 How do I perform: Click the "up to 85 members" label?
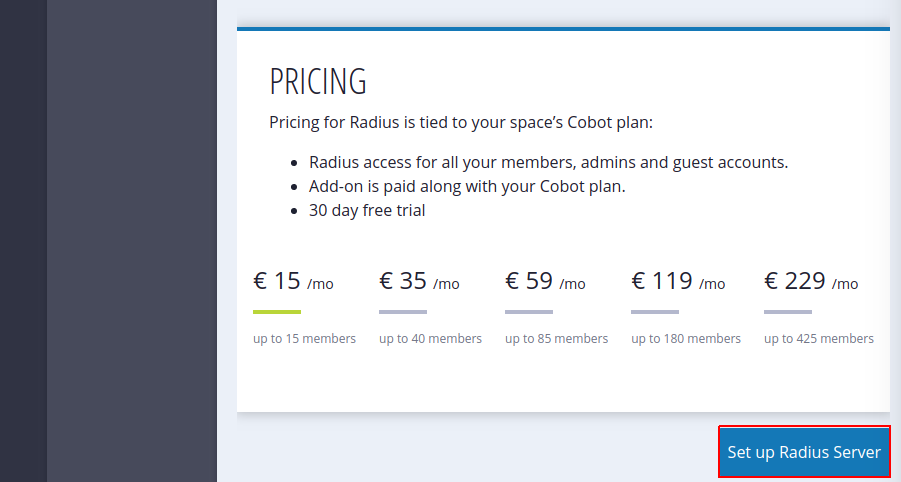click(556, 339)
